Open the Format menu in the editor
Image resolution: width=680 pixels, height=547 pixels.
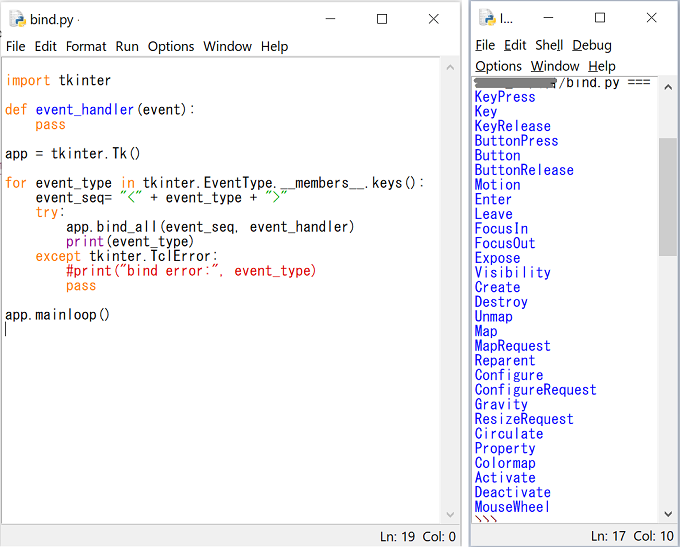pyautogui.click(x=86, y=46)
